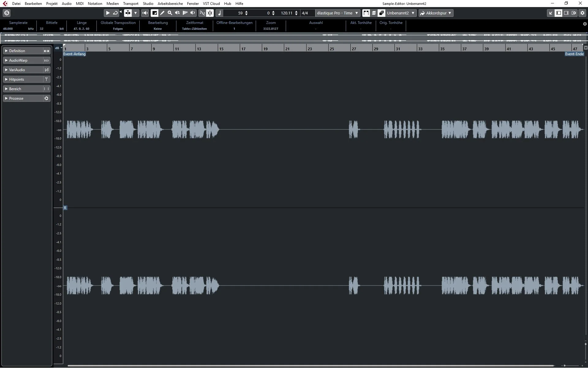Click the Bereich section range icon
588x368 pixels.
[x=47, y=89]
